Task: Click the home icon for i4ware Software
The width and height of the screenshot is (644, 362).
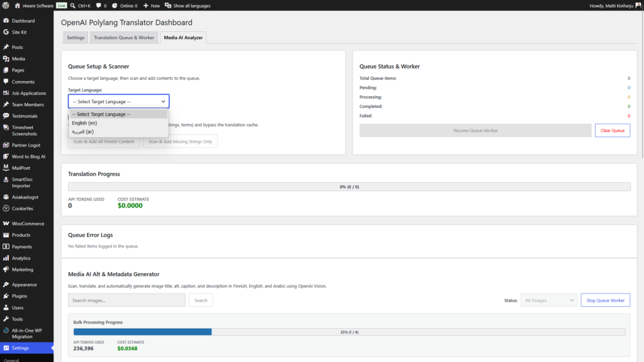Action: click(x=17, y=5)
